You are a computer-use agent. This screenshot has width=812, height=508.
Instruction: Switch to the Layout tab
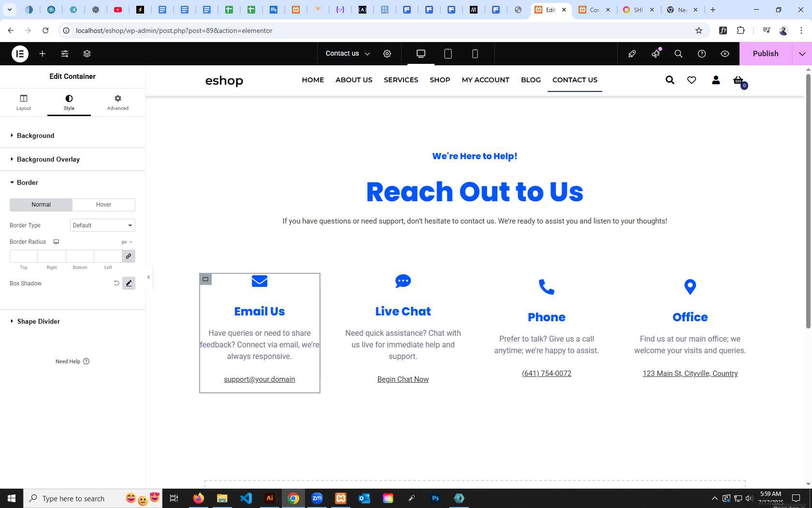coord(24,103)
